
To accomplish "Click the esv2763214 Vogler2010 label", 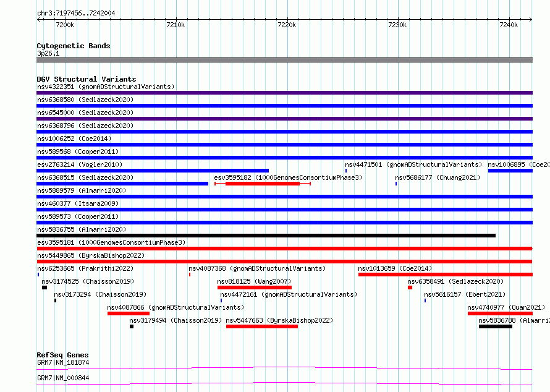I will tap(80, 164).
